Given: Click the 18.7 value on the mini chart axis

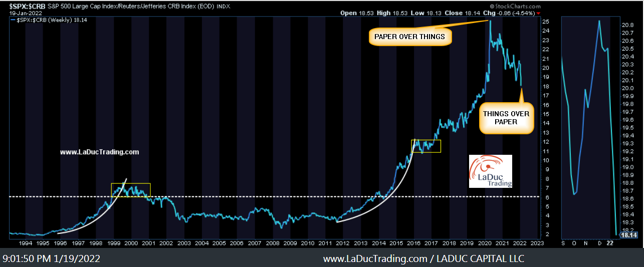Looking at the screenshot, I should click(x=627, y=191).
